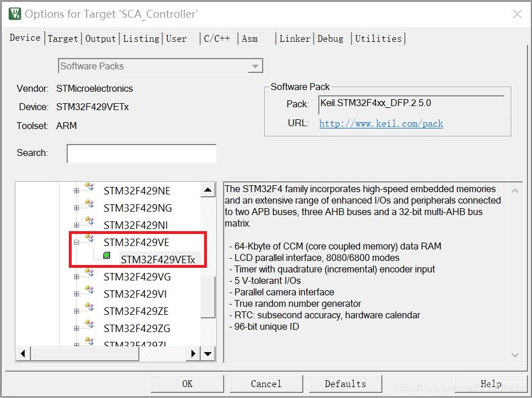This screenshot has height=398, width=532.
Task: Select STM32F429NE in device tree
Action: pos(137,191)
